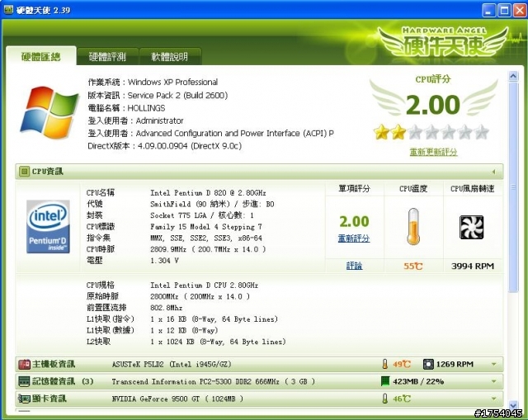Click the Windows XP logo icon
528x420 pixels.
pos(49,113)
